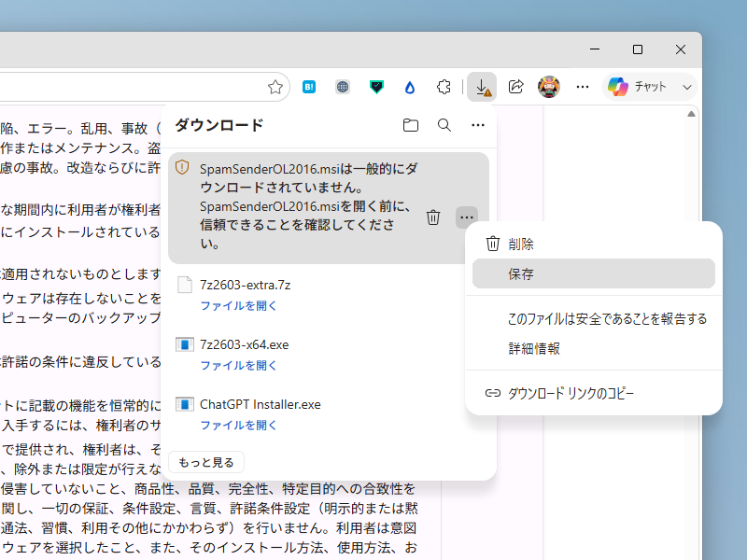Select このファイルは安全であることを報告する
The height and width of the screenshot is (560, 747).
click(x=593, y=318)
